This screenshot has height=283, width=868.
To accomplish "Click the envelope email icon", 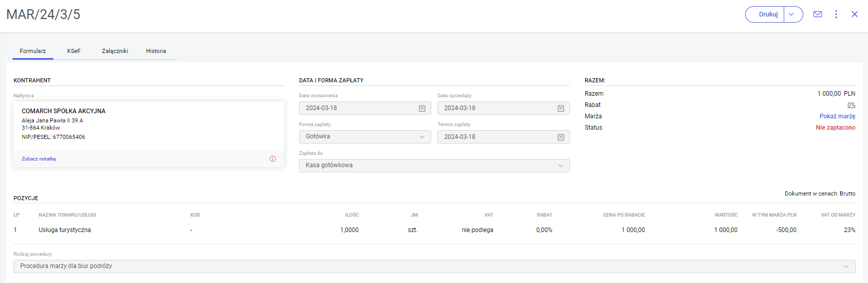I will [818, 14].
